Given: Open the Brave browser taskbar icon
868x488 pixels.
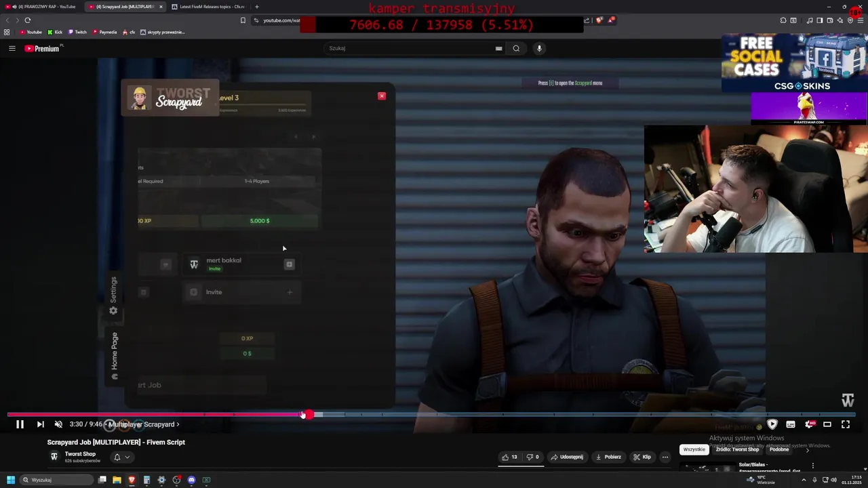Looking at the screenshot, I should (132, 480).
